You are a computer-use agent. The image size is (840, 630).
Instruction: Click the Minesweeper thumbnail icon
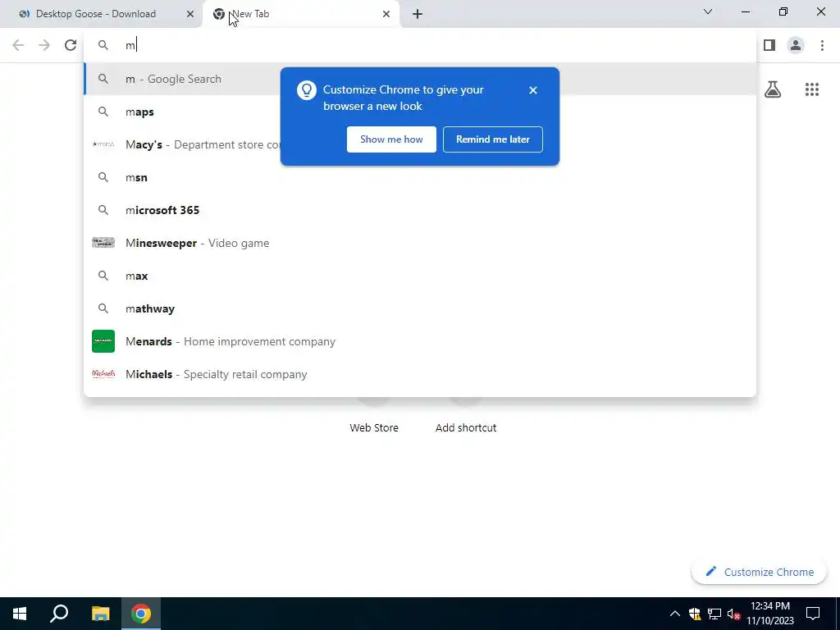coord(103,243)
